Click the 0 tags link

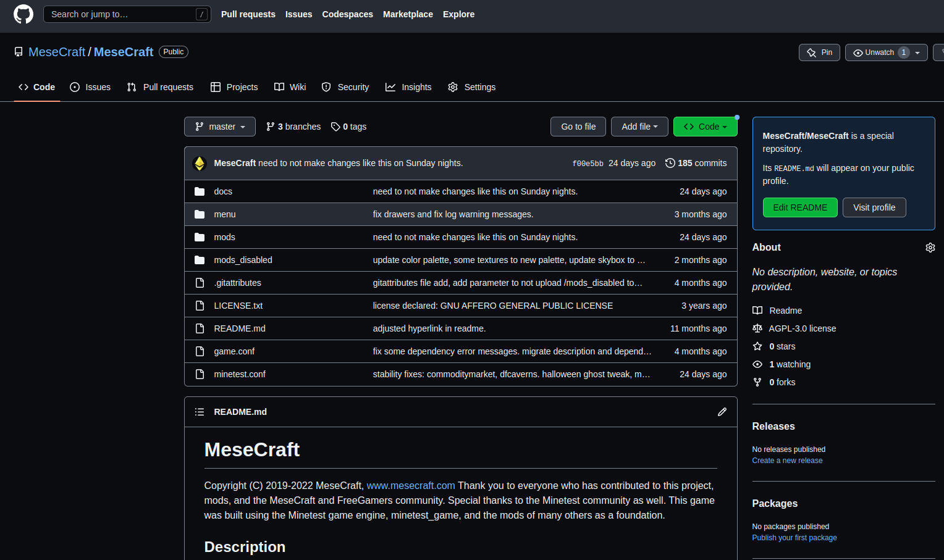[x=349, y=127]
